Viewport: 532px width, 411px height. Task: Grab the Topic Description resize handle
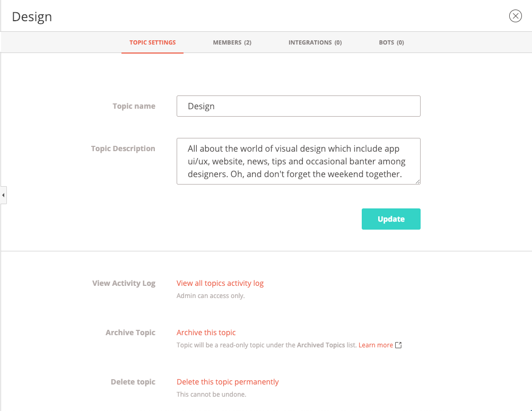[x=417, y=181]
